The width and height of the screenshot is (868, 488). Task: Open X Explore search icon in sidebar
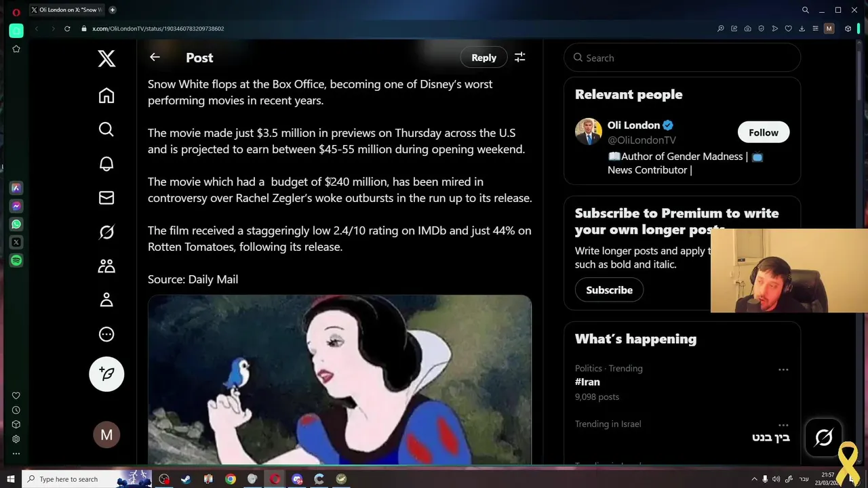[x=106, y=129]
